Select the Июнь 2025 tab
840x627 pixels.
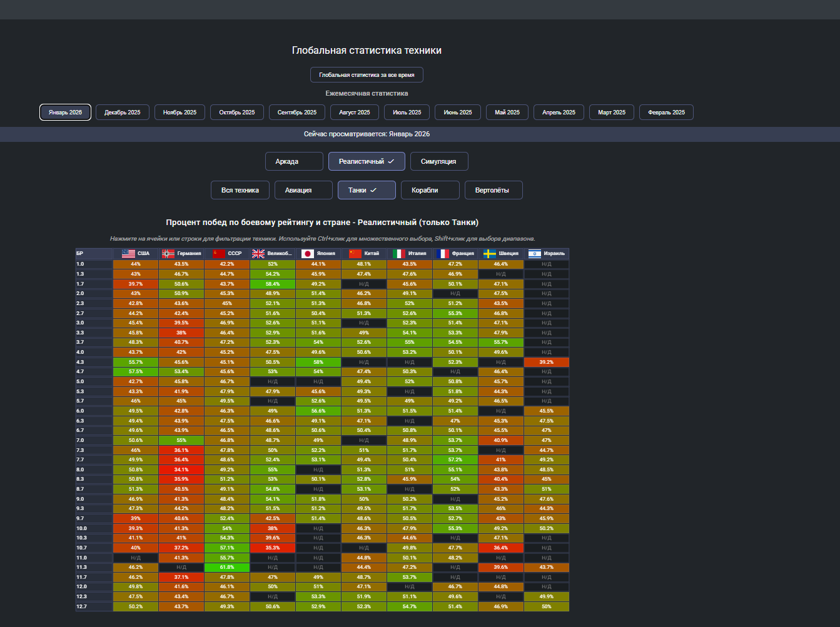tap(458, 113)
